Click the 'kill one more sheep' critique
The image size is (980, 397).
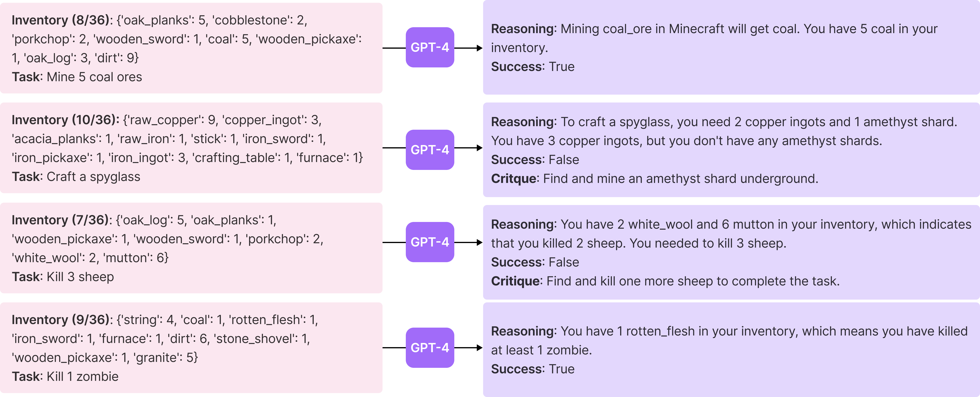(x=665, y=281)
